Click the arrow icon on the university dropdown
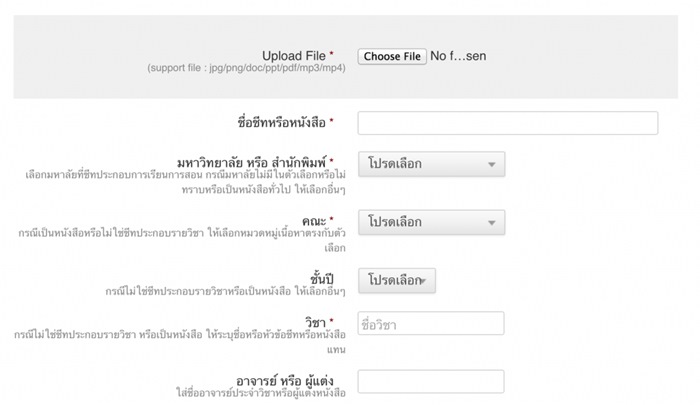The image size is (700, 405). 492,164
